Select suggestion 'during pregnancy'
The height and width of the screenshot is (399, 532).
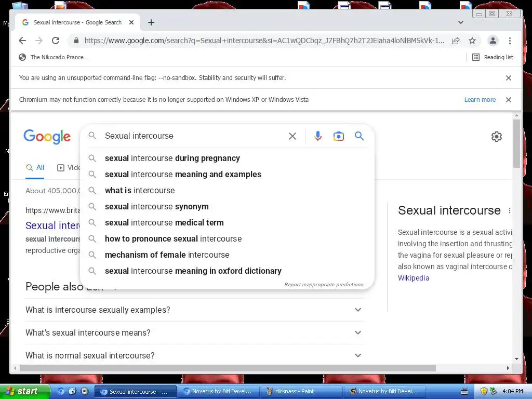point(228,158)
